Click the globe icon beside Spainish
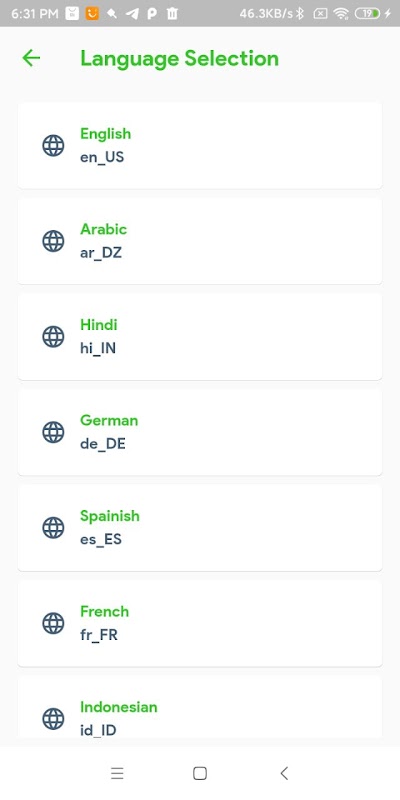This screenshot has height=800, width=400. (53, 528)
